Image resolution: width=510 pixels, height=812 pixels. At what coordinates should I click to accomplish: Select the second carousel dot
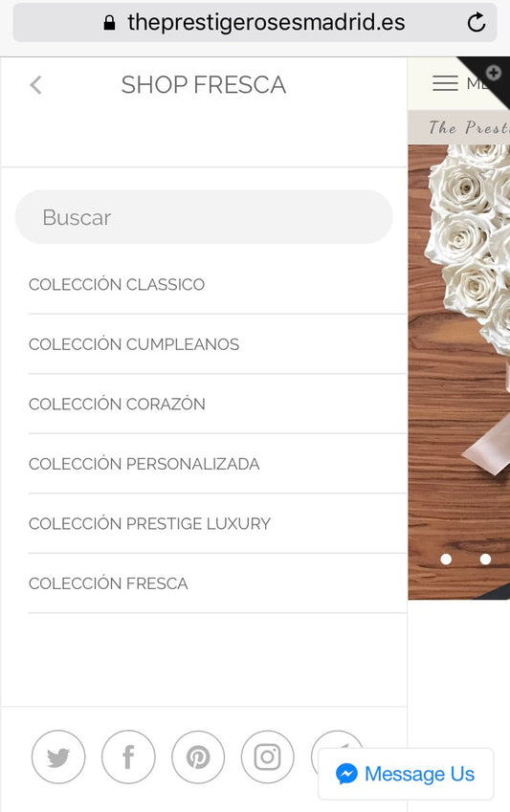[485, 560]
